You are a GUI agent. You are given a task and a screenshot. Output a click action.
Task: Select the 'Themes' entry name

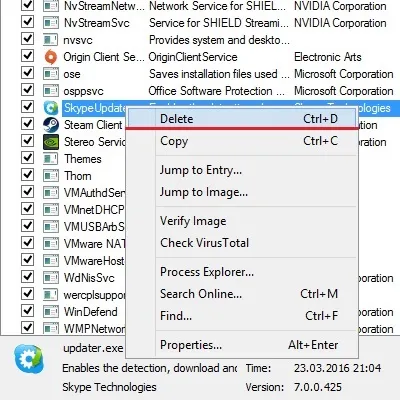(83, 159)
